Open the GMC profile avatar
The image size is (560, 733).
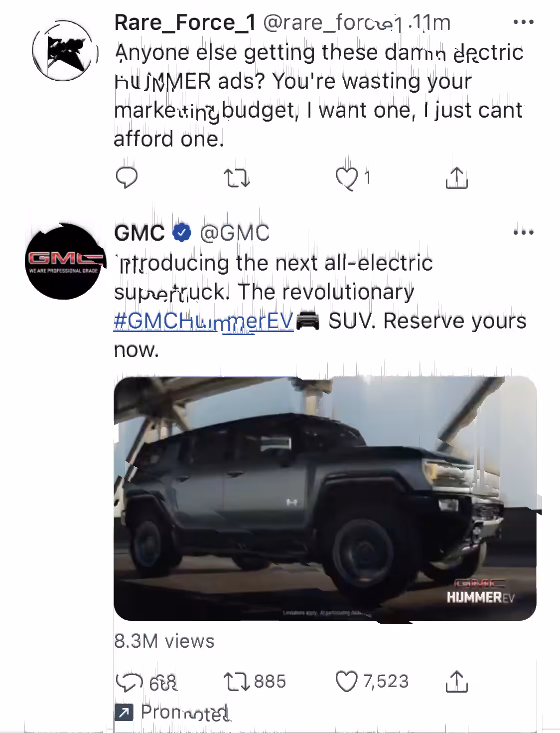point(63,261)
